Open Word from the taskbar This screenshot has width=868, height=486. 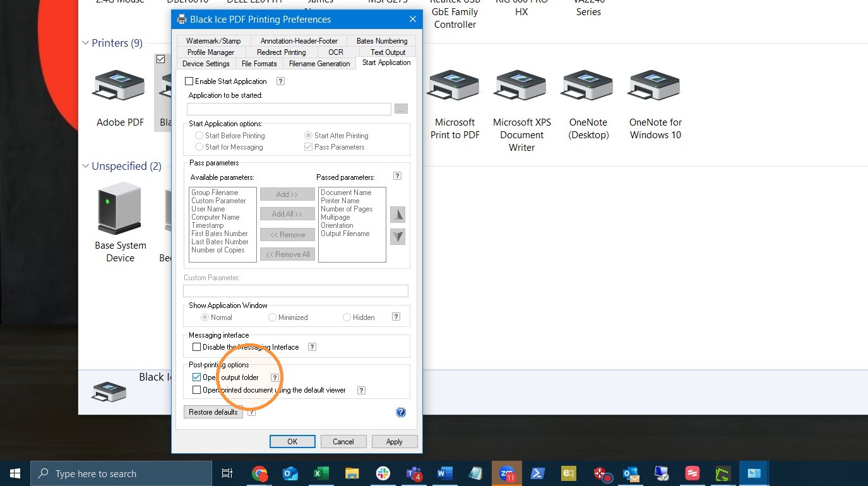pos(445,473)
